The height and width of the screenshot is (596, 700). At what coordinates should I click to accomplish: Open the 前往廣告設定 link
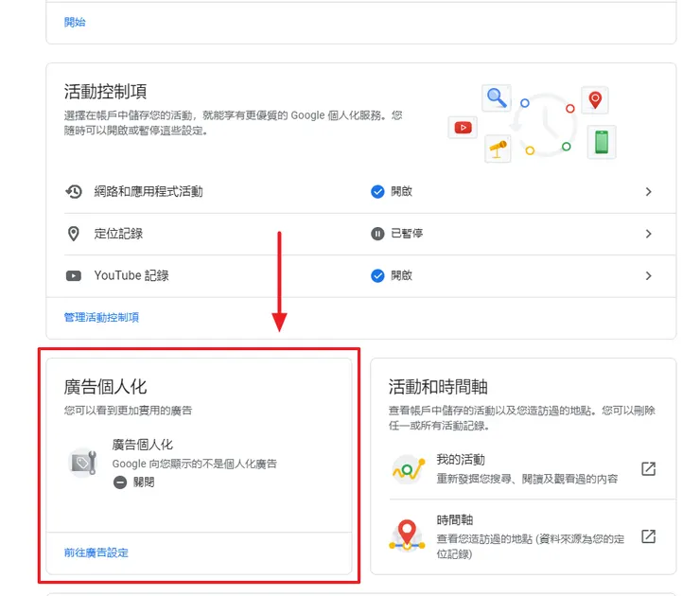click(x=96, y=552)
